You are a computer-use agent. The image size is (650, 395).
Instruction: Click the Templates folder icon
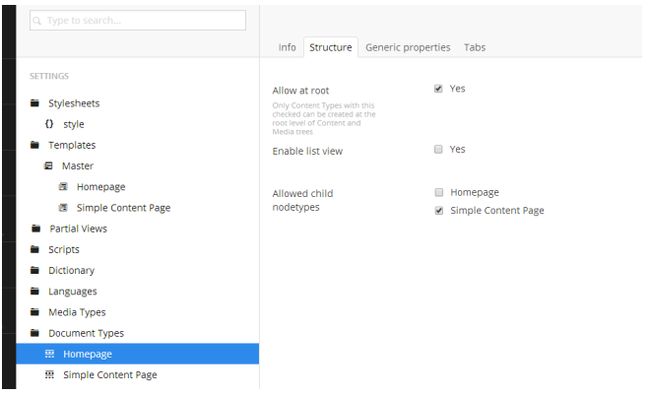coord(35,145)
